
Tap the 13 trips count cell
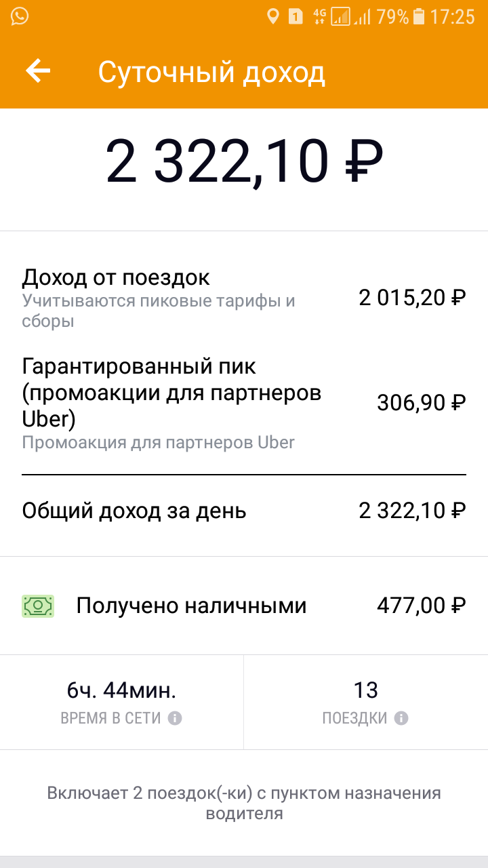(x=365, y=702)
